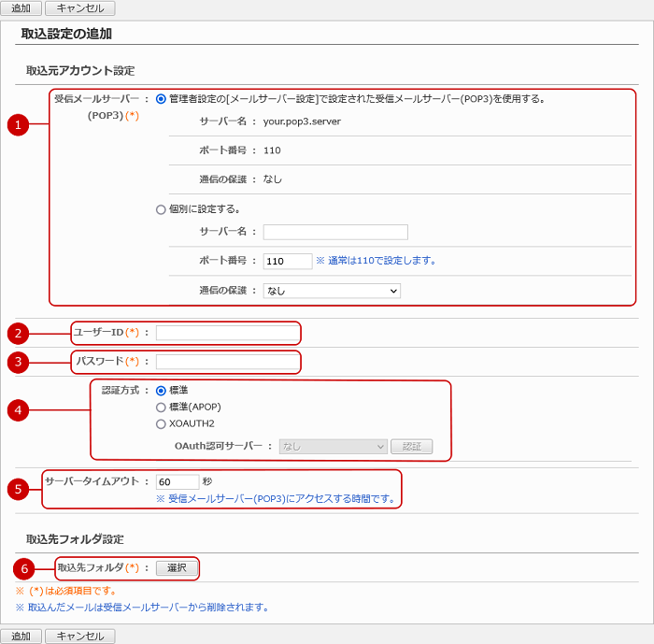Focus the パスワード input field

point(227,362)
